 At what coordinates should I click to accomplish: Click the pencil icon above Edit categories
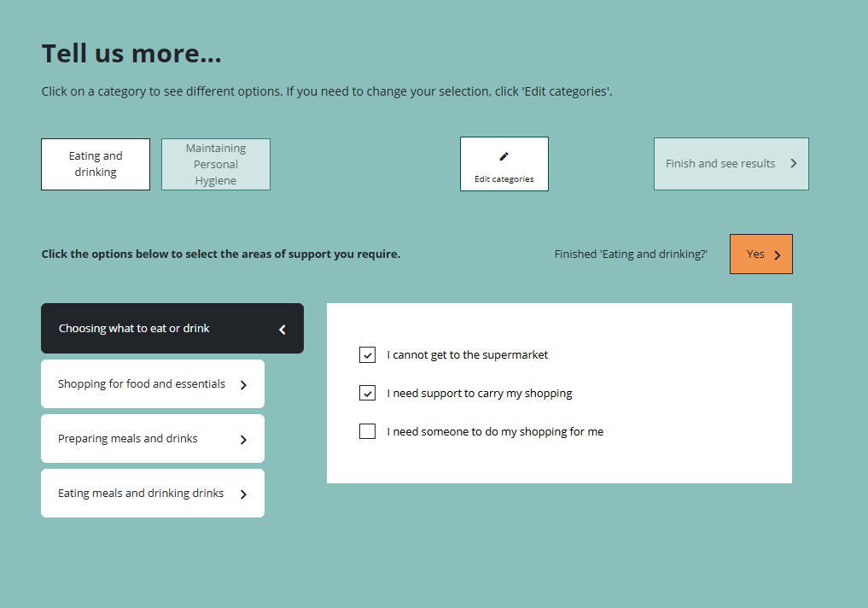coord(504,156)
